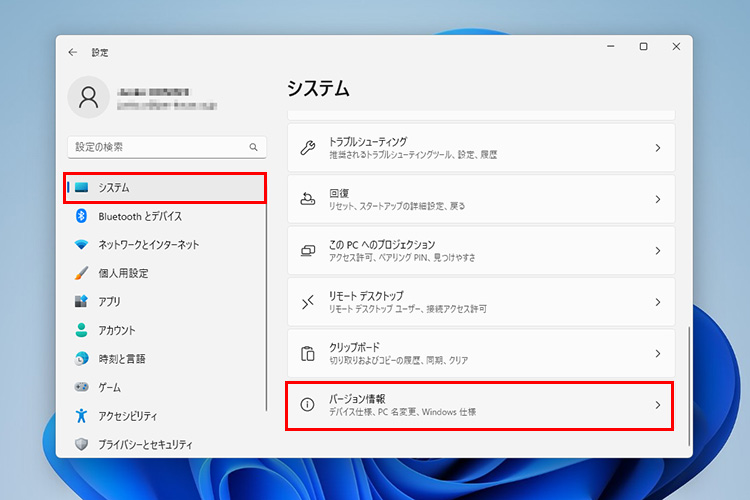This screenshot has width=750, height=500.
Task: Open the バージョン情報 page
Action: tap(479, 405)
